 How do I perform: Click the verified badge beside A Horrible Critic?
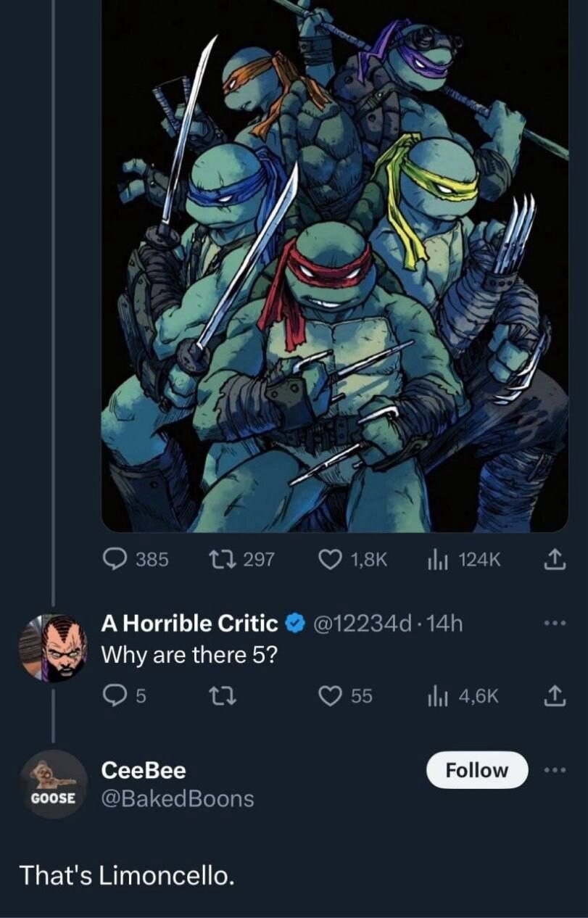pos(294,623)
